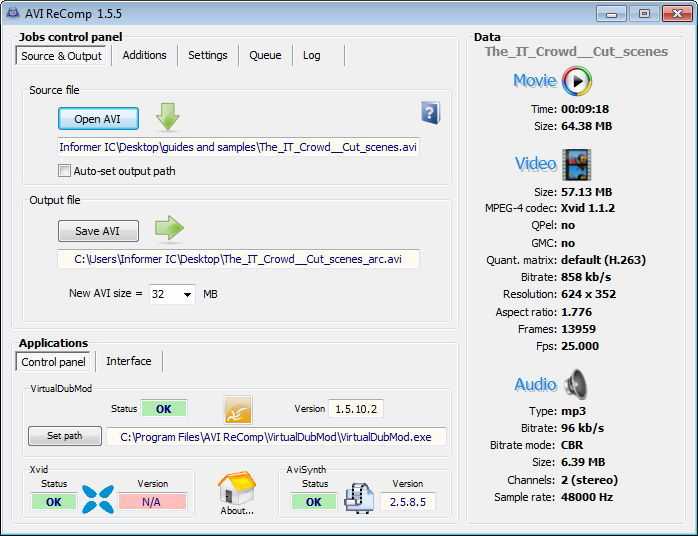Select the Interface tab
This screenshot has height=536, width=698.
coord(129,362)
